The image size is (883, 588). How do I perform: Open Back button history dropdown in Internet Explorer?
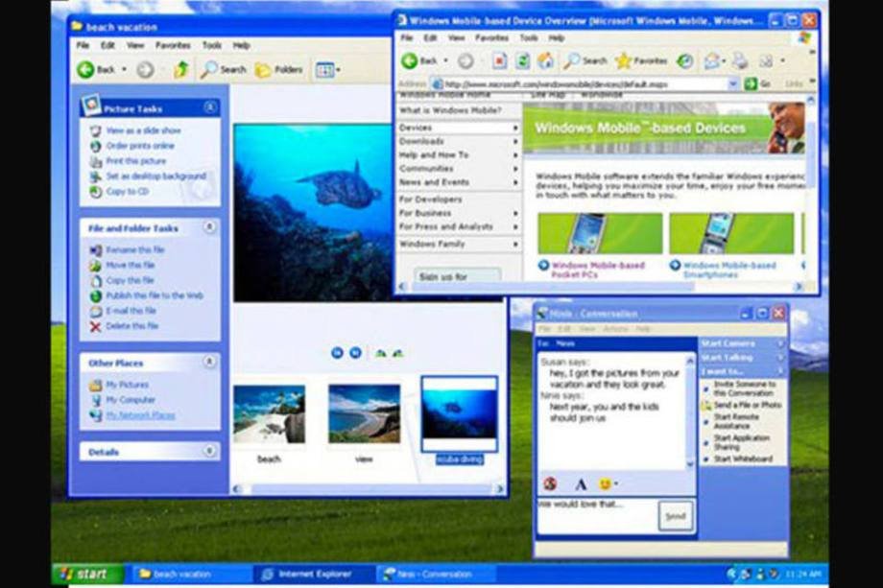point(446,60)
